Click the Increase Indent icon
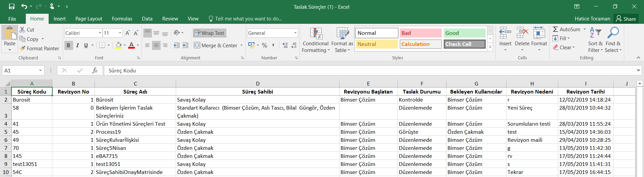 [x=185, y=45]
